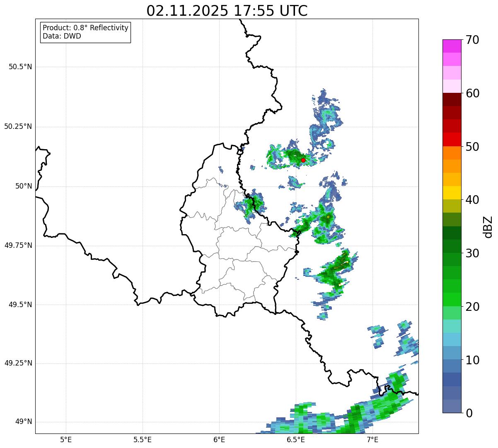The height and width of the screenshot is (448, 498).
Task: Click the 49.75°N latitude label
Action: click(18, 245)
